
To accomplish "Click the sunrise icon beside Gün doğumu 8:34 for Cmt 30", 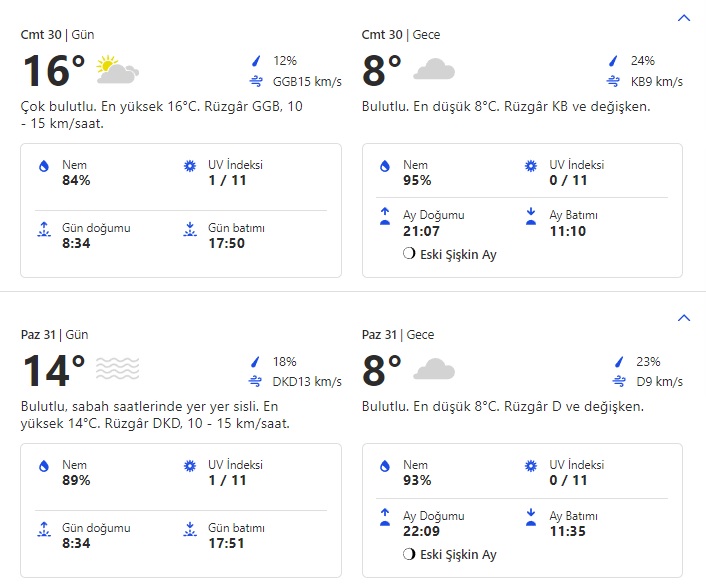I will (43, 229).
